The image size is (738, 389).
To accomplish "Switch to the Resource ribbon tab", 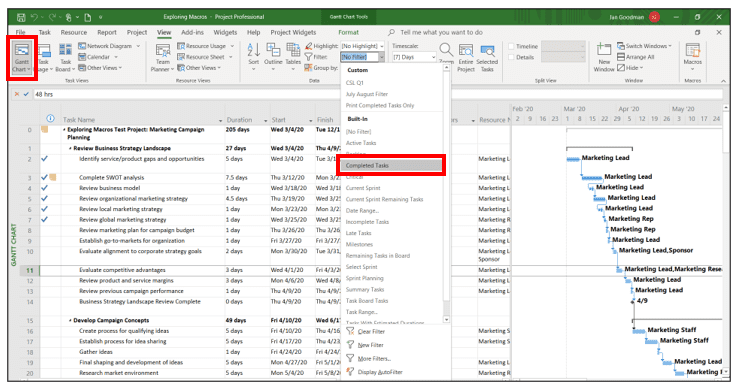I will click(73, 32).
